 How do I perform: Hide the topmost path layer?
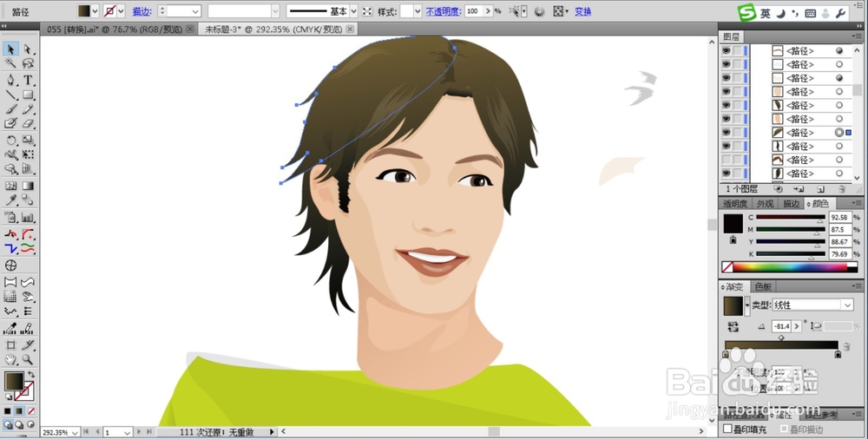coord(727,51)
